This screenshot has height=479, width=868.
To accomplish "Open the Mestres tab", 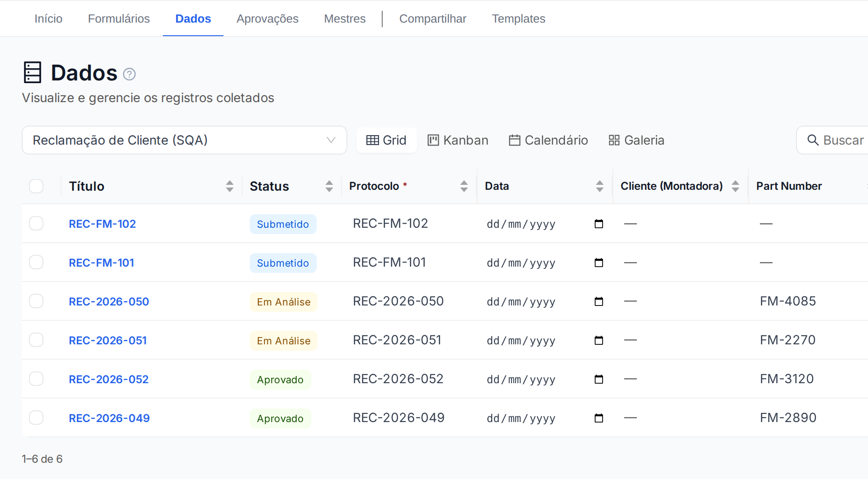I will pos(345,19).
